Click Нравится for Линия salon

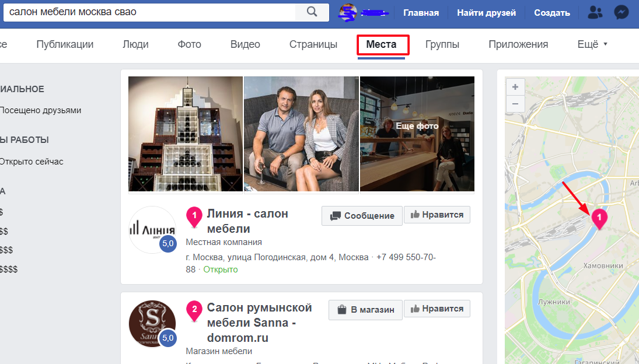coord(437,215)
